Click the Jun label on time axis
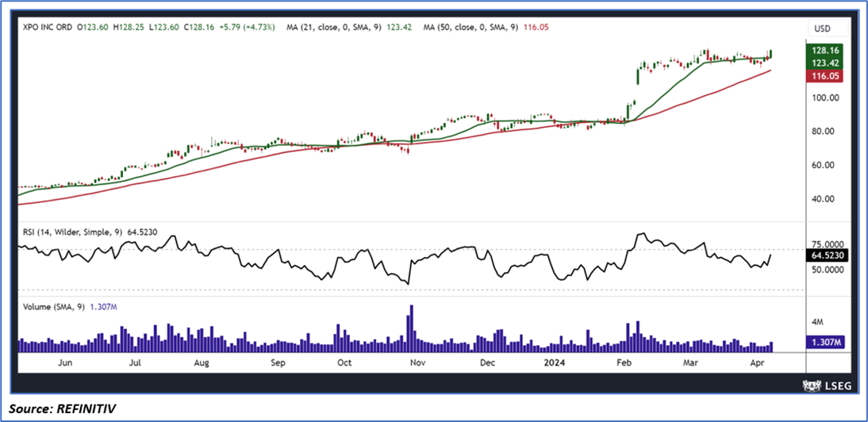Image resolution: width=868 pixels, height=422 pixels. 65,363
